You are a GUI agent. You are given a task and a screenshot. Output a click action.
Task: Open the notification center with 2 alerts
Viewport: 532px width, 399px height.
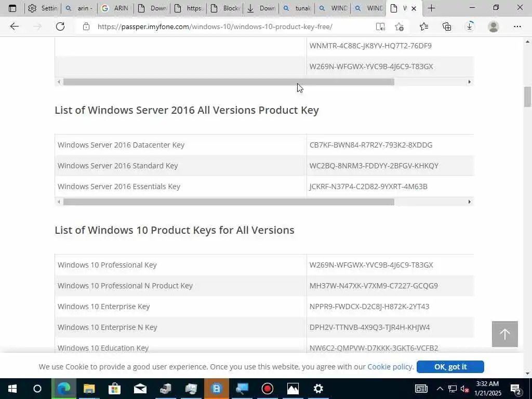(516, 389)
